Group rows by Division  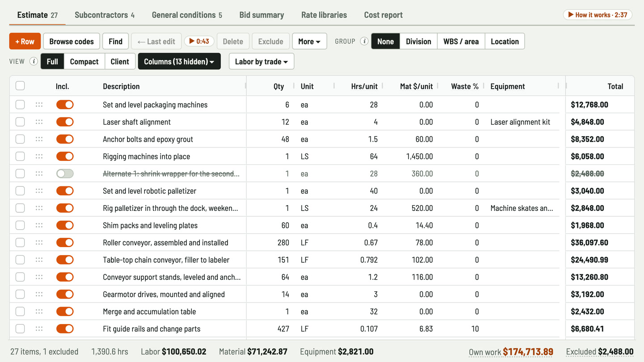[419, 41]
